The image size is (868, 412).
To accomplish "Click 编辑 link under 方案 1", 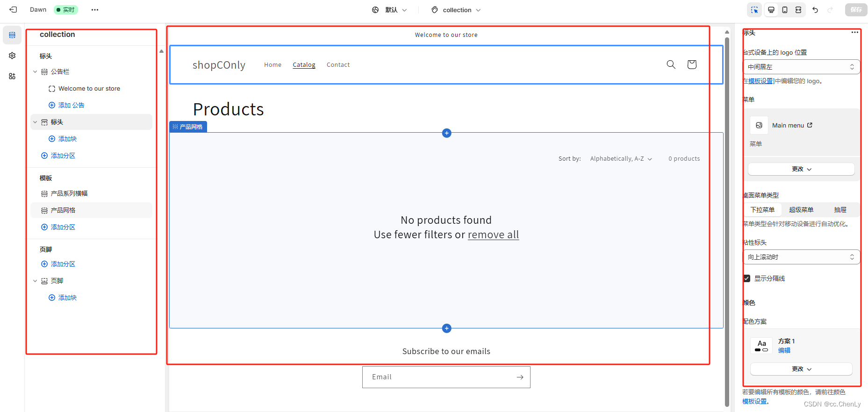I will (x=784, y=350).
